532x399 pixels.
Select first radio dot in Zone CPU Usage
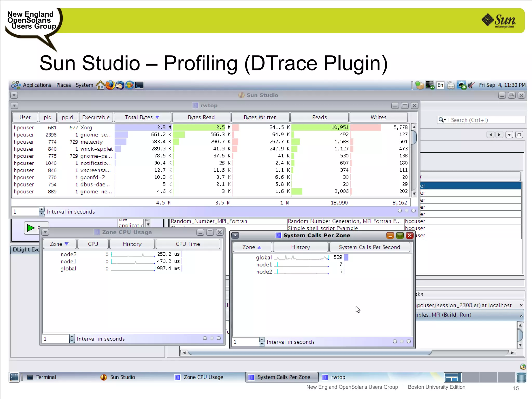tap(205, 338)
